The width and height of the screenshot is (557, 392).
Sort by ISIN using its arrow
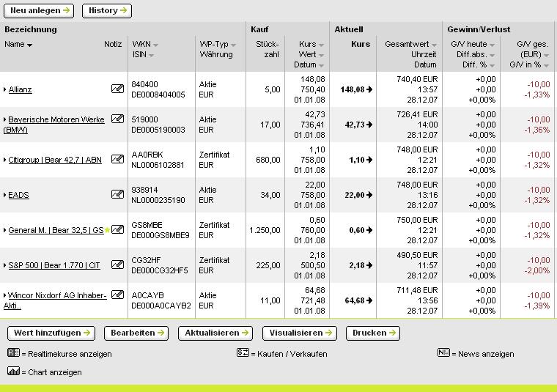click(151, 56)
